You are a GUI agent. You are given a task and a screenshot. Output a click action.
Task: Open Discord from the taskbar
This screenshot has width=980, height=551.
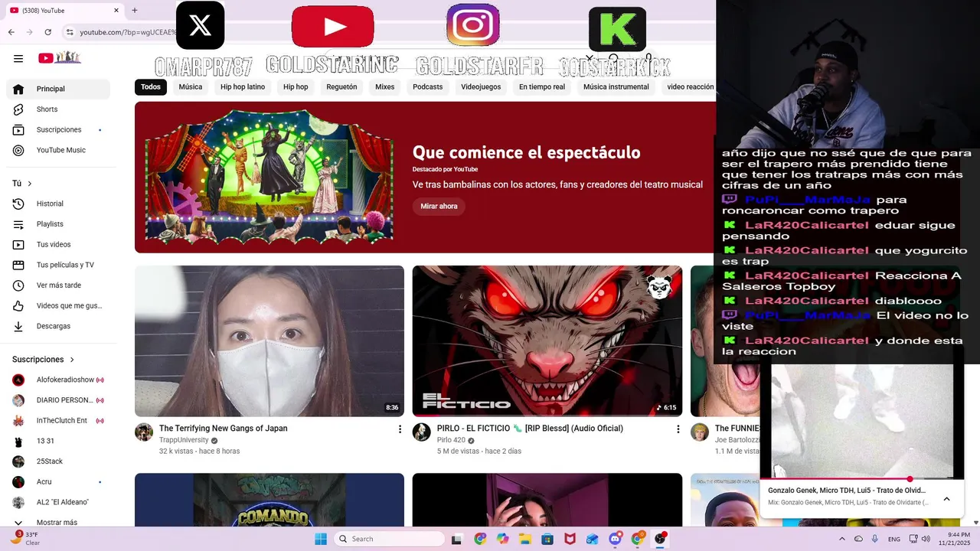[615, 539]
